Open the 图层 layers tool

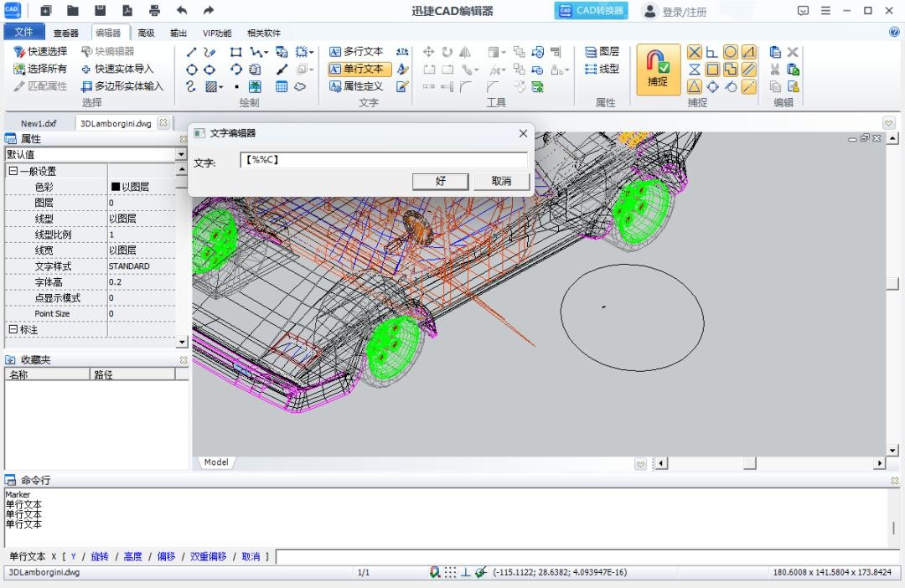(x=602, y=52)
